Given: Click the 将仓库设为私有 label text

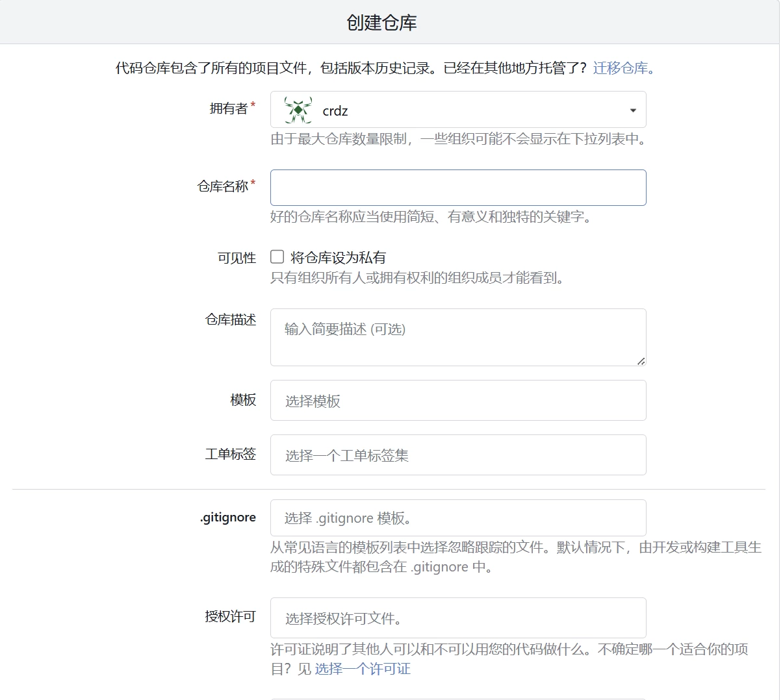Looking at the screenshot, I should [338, 258].
